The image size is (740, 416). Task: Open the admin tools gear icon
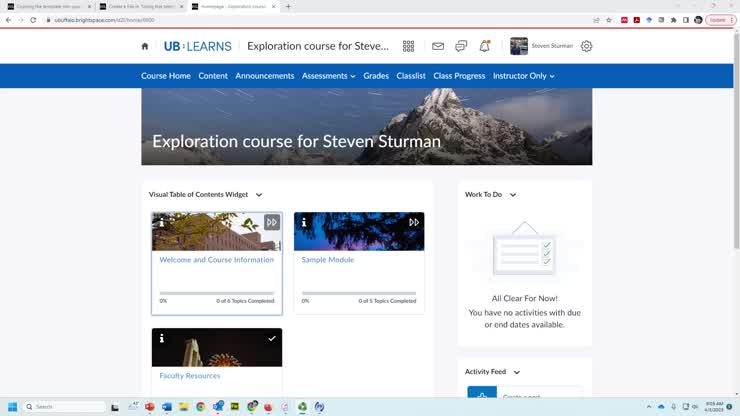coord(586,46)
